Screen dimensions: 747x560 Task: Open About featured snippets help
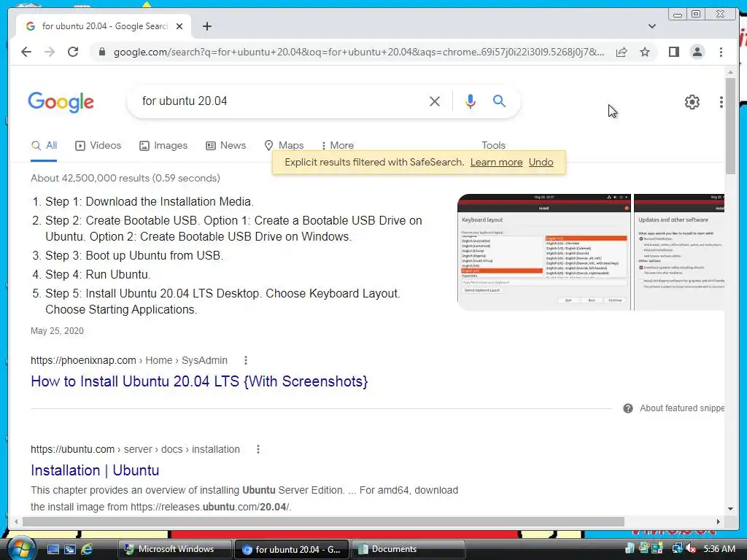674,408
